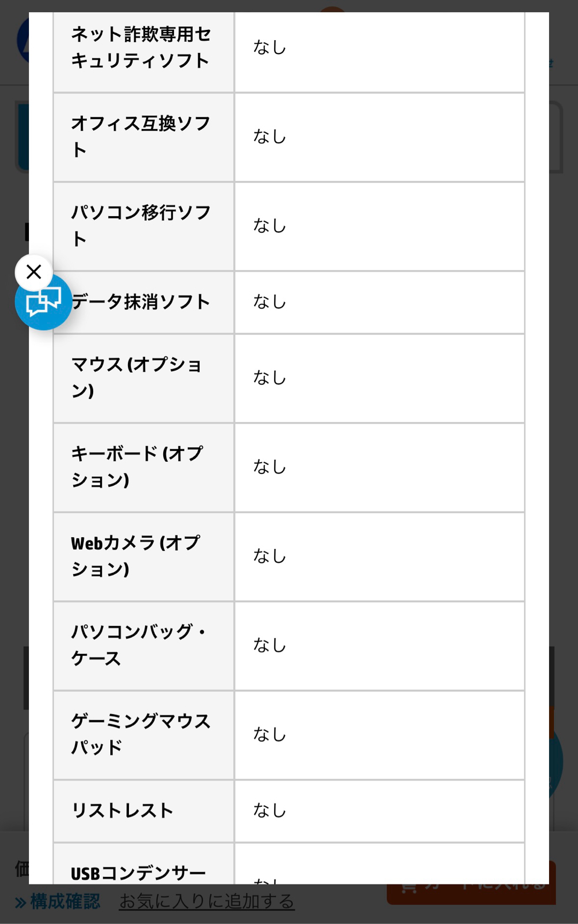578x924 pixels.
Task: Select the マウス (オプション) row label
Action: 137,378
